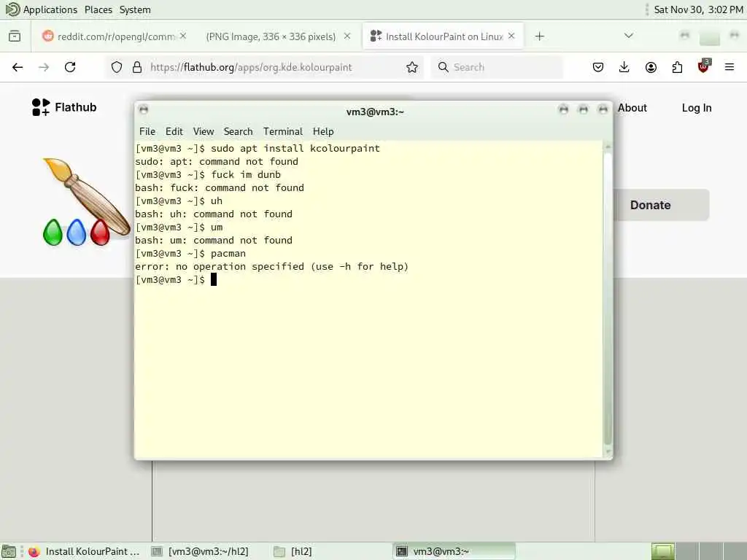The image size is (747, 560).
Task: Close the PNG Image tab
Action: click(347, 36)
